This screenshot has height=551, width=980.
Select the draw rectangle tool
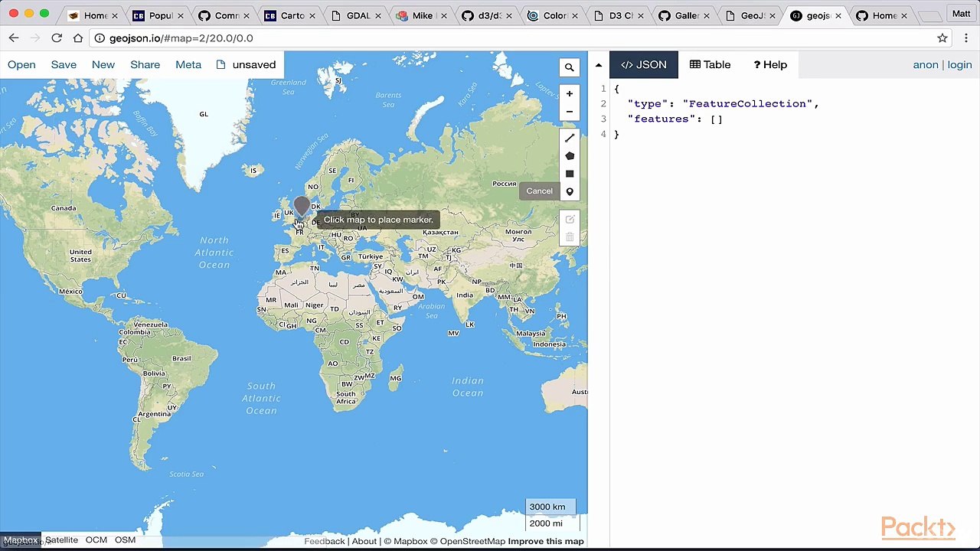pos(569,174)
